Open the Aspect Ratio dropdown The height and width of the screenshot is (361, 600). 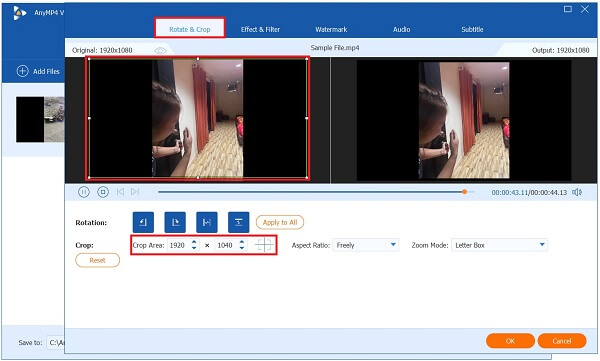[x=365, y=245]
